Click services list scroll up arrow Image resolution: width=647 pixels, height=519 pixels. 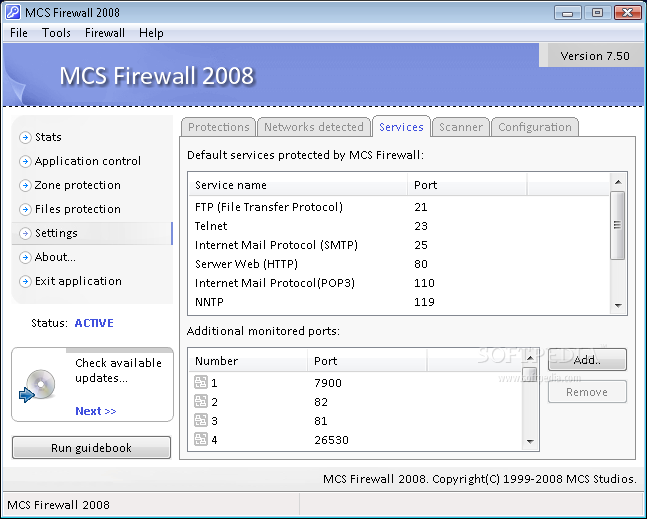(x=618, y=182)
